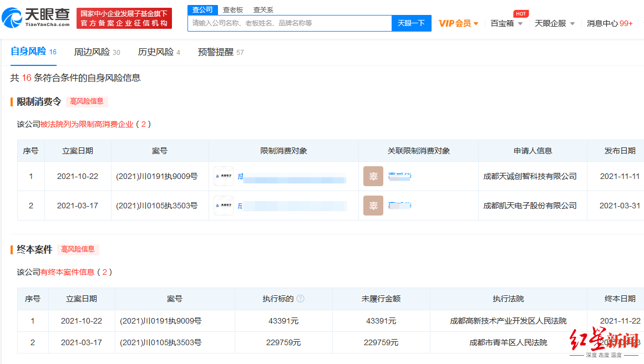Click the 天眼一下 search button
Image resolution: width=644 pixels, height=364 pixels.
pos(411,23)
